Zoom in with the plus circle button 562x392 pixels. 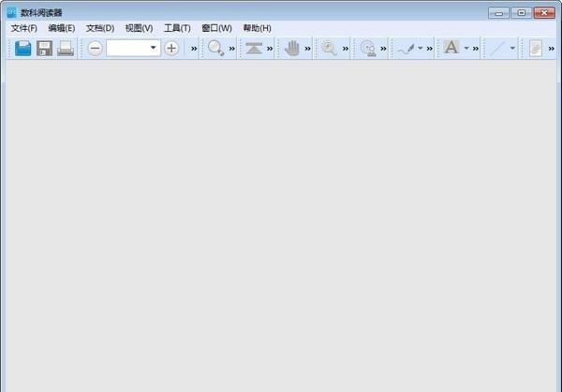click(171, 48)
